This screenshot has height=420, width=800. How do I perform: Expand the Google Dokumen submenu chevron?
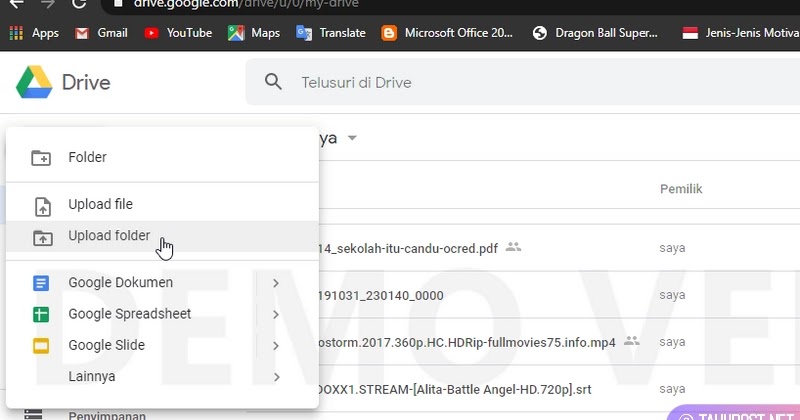click(x=276, y=283)
